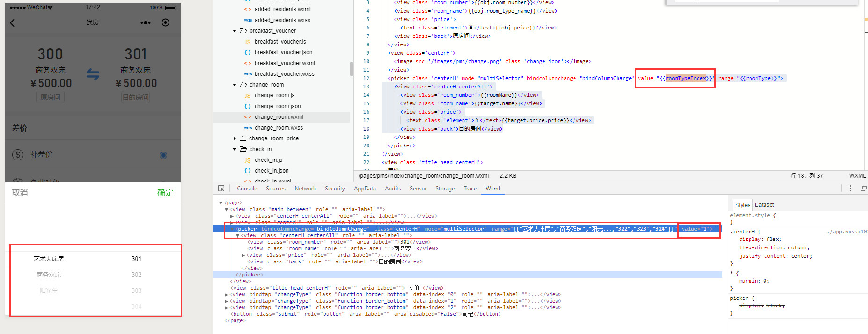Tap the back arrow in the WeChat header
This screenshot has width=868, height=334.
pyautogui.click(x=13, y=23)
